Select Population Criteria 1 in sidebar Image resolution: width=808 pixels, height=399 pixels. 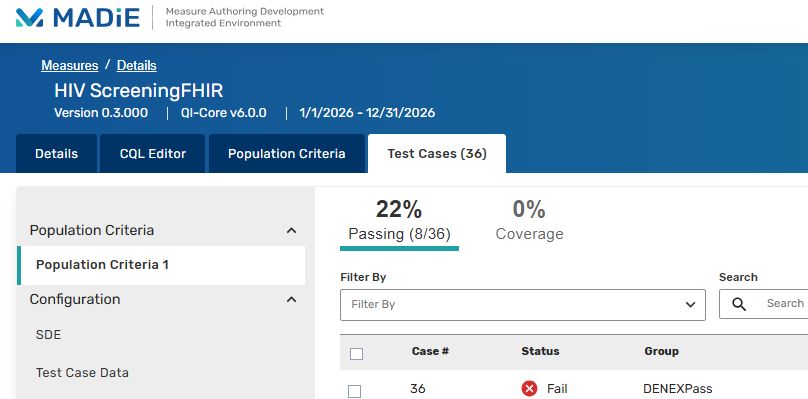pos(161,265)
